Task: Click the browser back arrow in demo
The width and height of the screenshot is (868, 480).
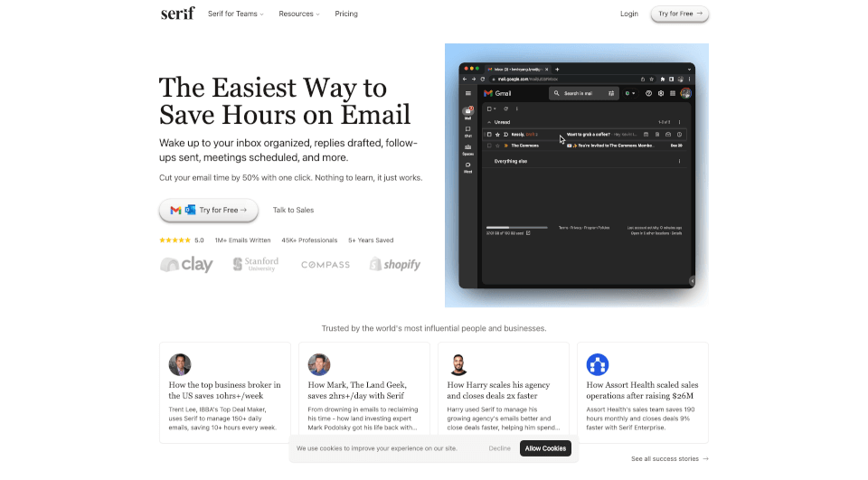Action: pos(465,80)
